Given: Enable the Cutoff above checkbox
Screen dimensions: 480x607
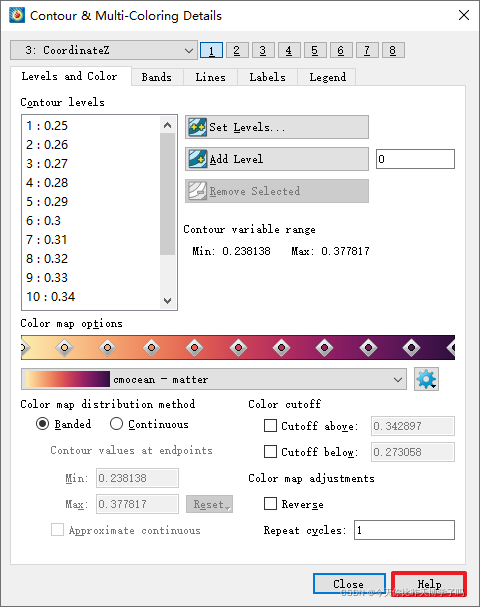Looking at the screenshot, I should [270, 425].
